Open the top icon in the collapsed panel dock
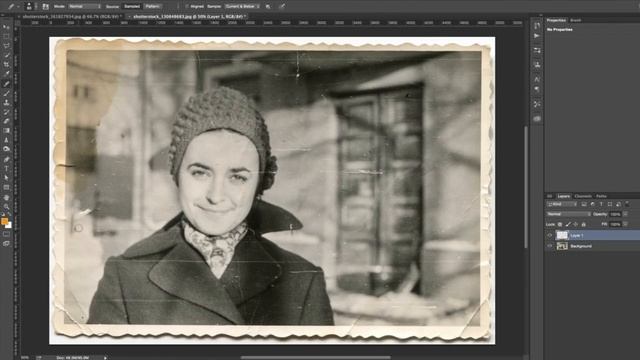 tap(537, 26)
